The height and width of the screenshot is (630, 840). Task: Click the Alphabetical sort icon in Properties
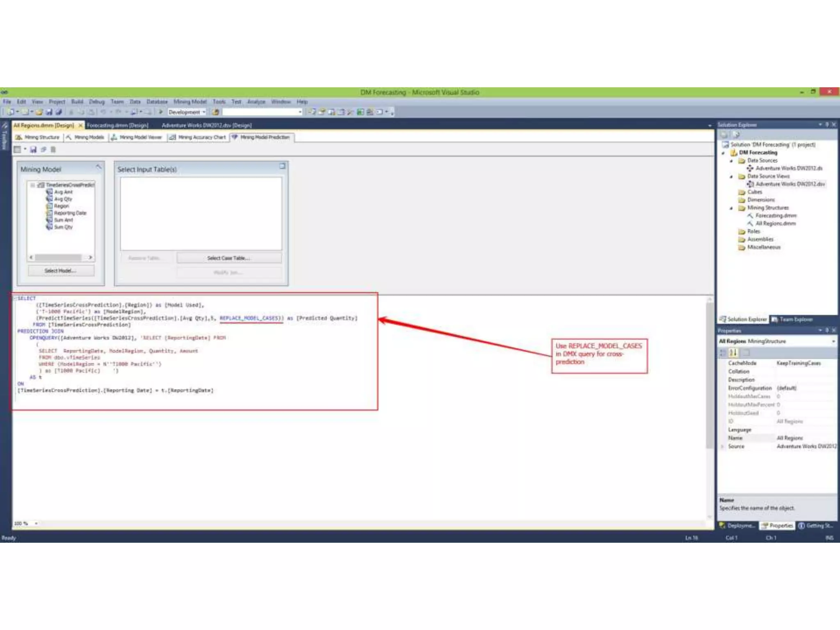(x=733, y=353)
